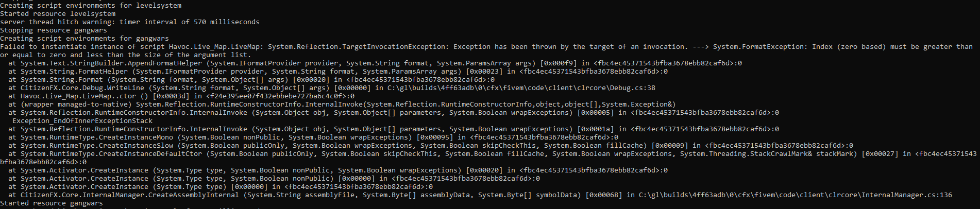Click the Havoc.Live_Map.LiveMap..ctor stack line

181,96
